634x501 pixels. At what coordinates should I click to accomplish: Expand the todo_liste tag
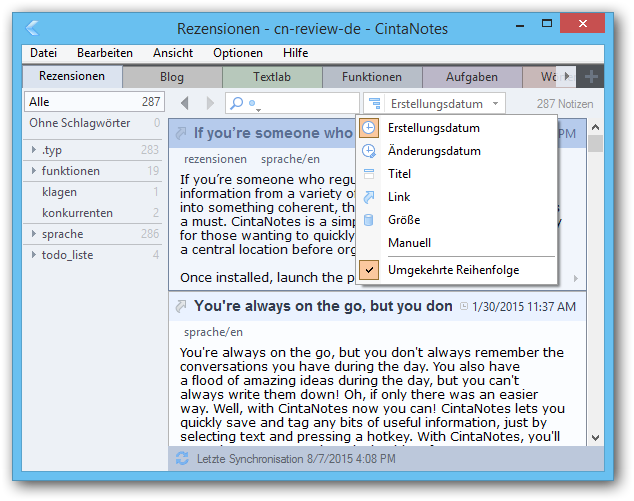[34, 255]
